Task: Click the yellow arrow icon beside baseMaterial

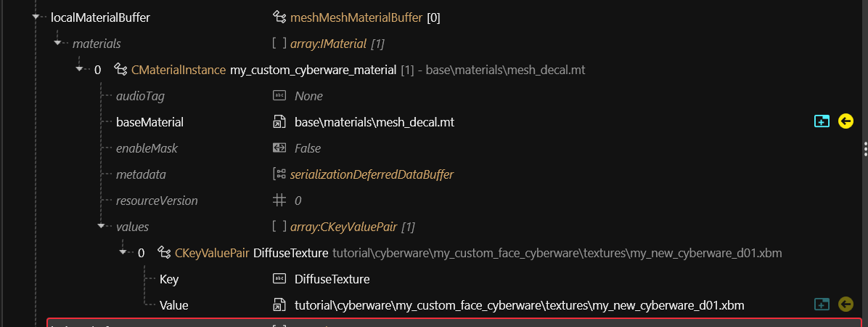Action: (x=846, y=121)
